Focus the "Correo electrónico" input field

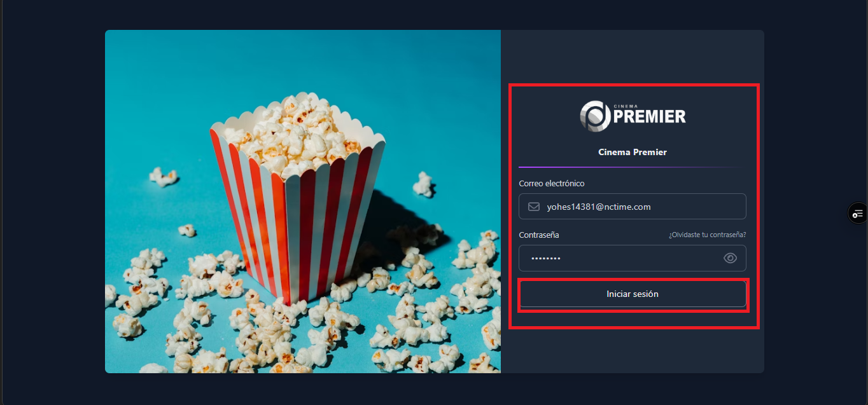[632, 206]
